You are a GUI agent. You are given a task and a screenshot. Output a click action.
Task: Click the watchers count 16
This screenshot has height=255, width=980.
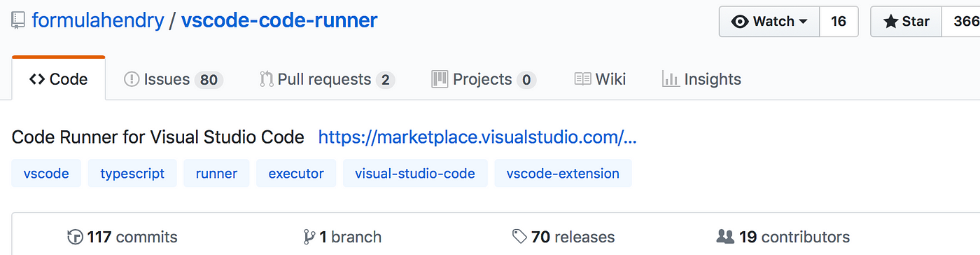(839, 22)
